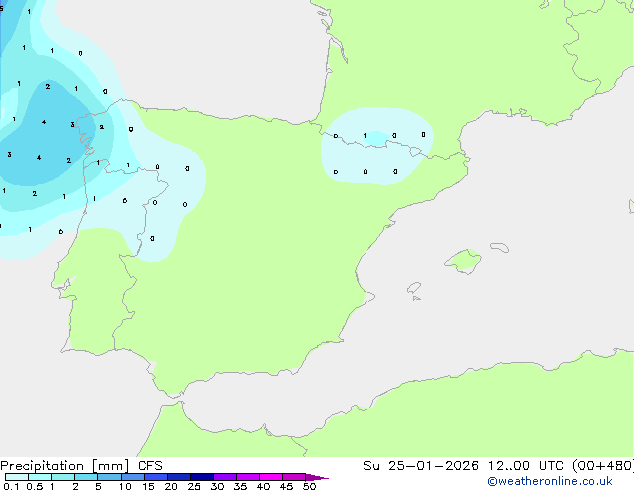Click Menorca island outline on the map
The image size is (634, 490).
pyautogui.click(x=500, y=247)
